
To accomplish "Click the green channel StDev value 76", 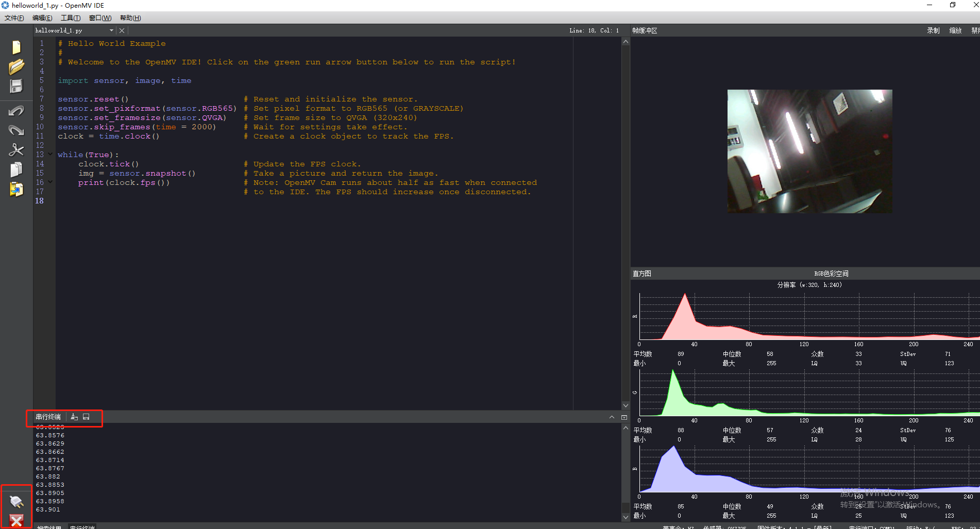I will [948, 430].
